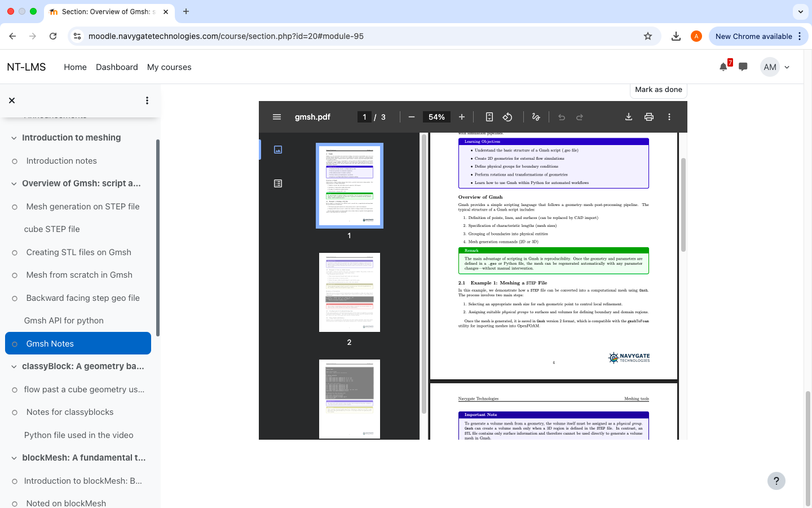Go to My courses menu item
812x508 pixels.
tap(169, 67)
